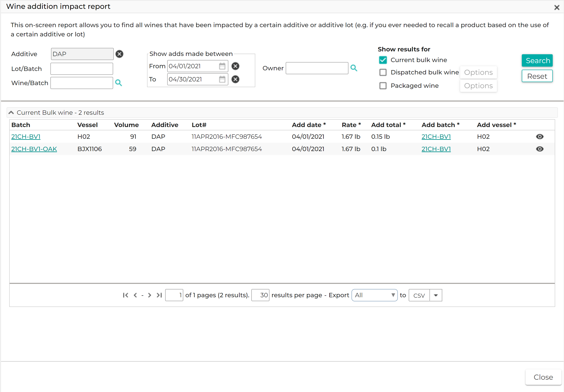This screenshot has height=392, width=564.
Task: Close the report dialog
Action: click(543, 377)
